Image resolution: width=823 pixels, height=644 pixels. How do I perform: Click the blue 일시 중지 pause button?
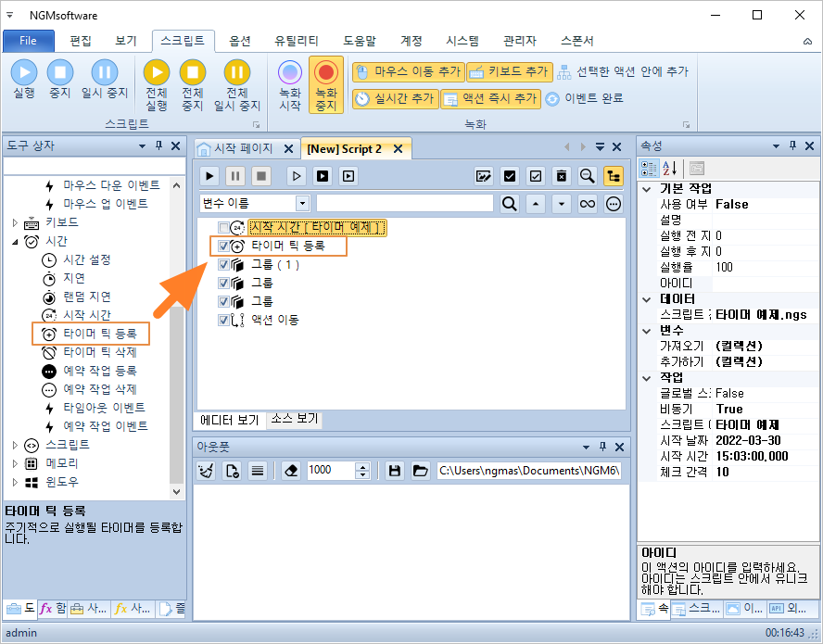click(105, 80)
